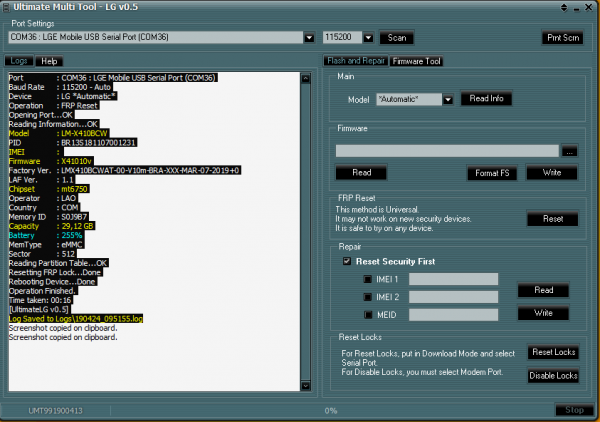Click the Log Saved to Logs\190424_095155.log line
The image size is (600, 422).
tap(76, 319)
